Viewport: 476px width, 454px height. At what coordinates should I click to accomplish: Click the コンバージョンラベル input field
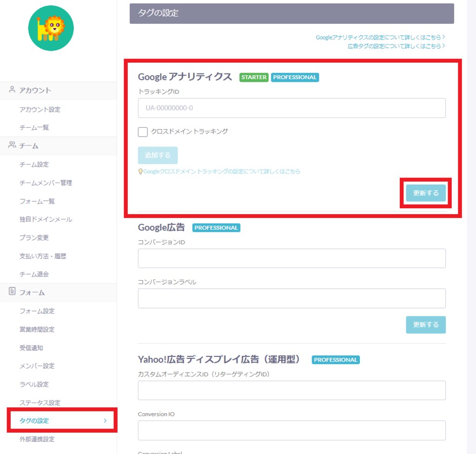tap(292, 298)
